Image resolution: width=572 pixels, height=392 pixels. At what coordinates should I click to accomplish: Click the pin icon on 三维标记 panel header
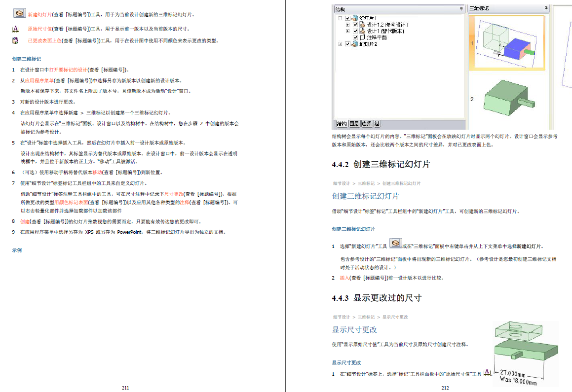[x=546, y=8]
